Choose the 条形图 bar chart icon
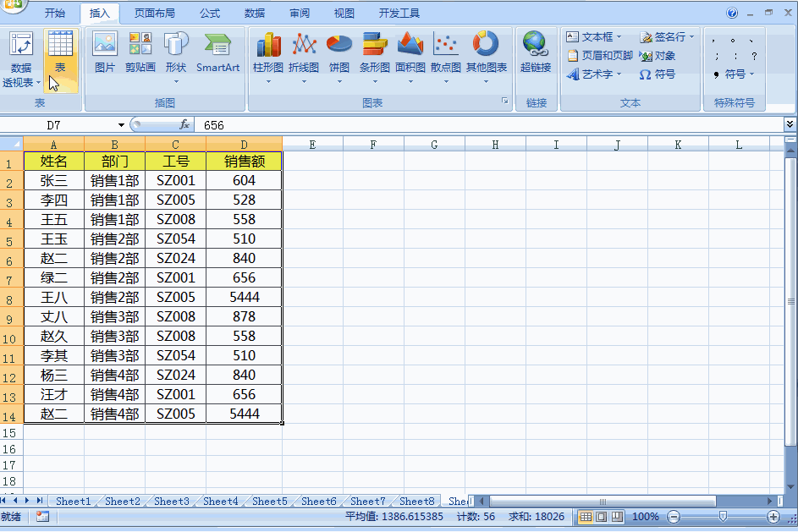Screen dimensions: 798x532 tap(375, 45)
